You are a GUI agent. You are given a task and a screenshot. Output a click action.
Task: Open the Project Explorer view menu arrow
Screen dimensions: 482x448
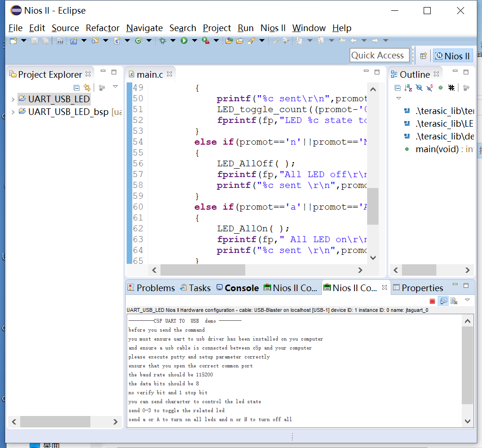click(115, 87)
